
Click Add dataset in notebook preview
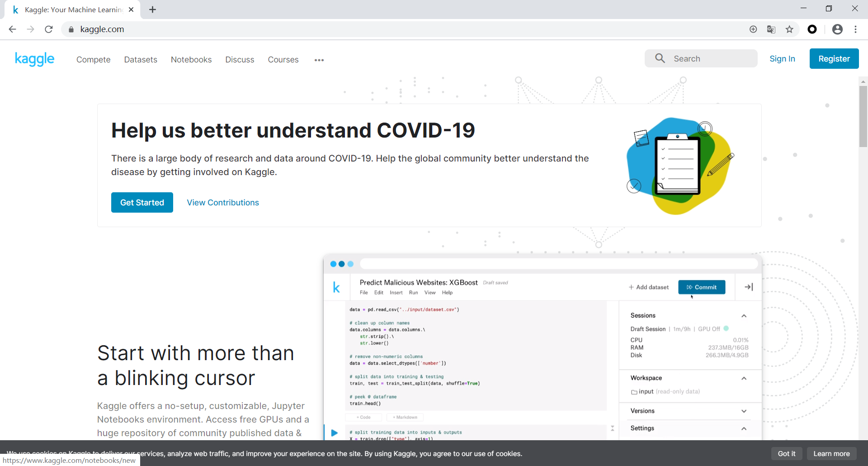pyautogui.click(x=649, y=287)
